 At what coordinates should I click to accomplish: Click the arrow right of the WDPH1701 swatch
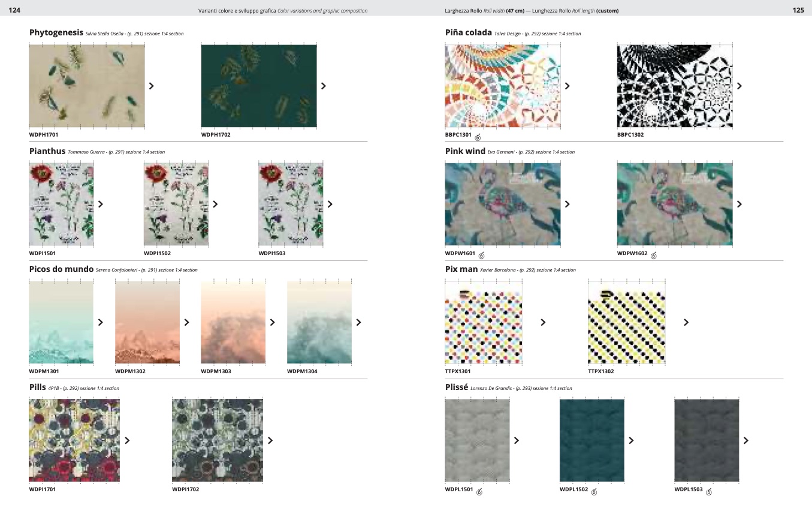[x=151, y=86]
